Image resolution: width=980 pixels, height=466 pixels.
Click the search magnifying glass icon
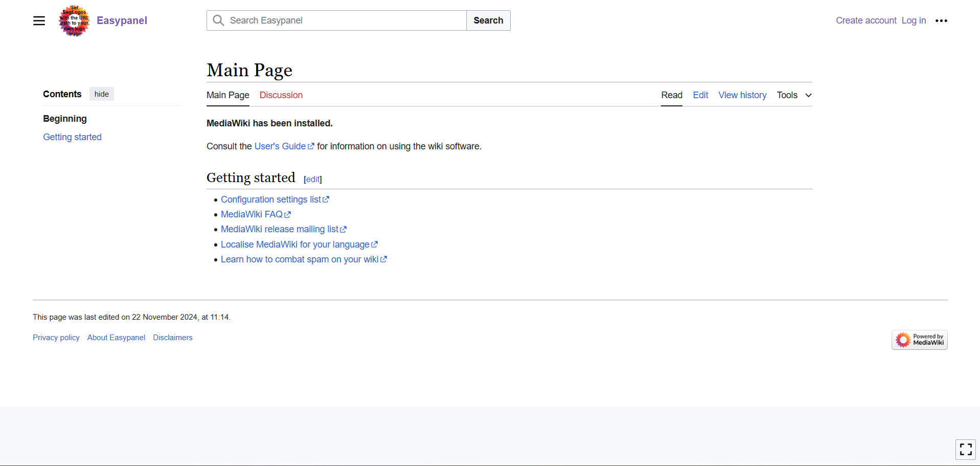point(218,20)
